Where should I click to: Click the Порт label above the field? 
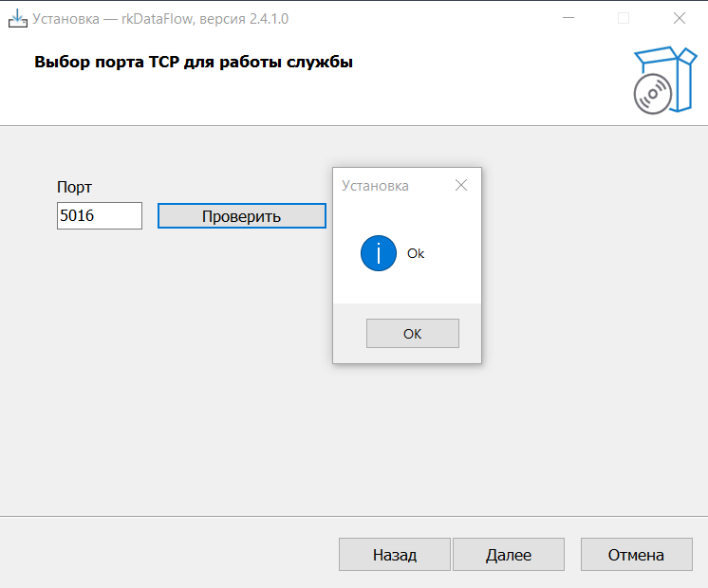click(74, 188)
